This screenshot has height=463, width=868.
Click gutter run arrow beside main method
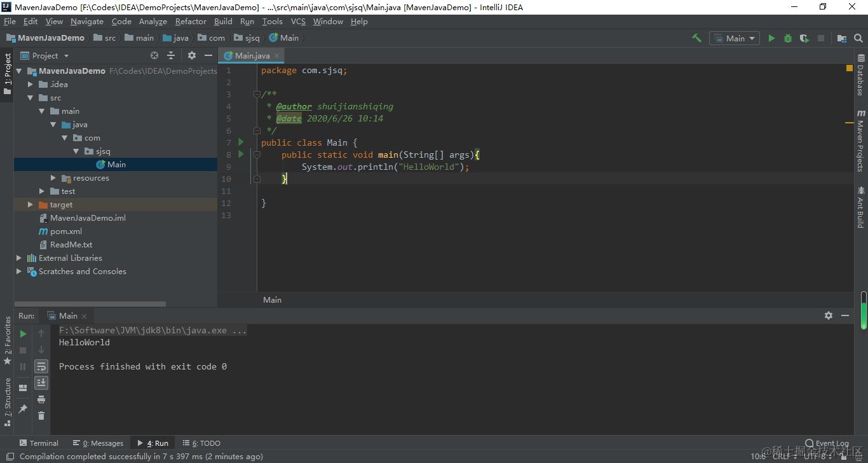click(241, 154)
